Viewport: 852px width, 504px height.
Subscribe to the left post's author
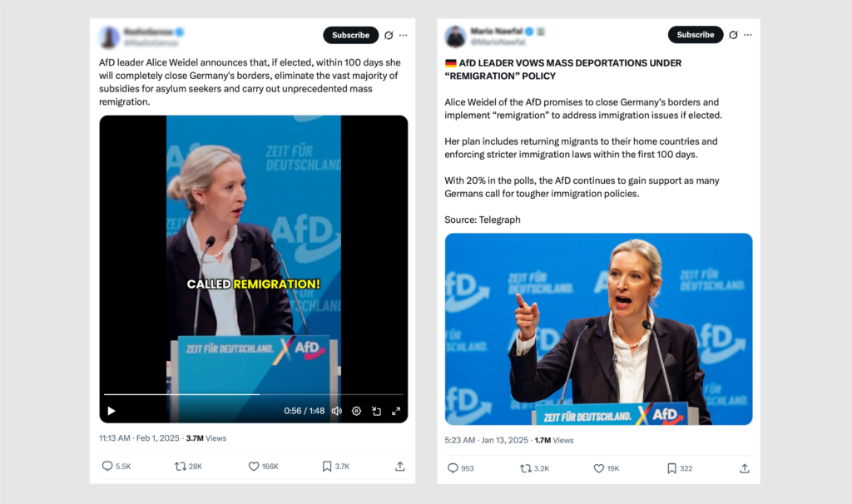(350, 35)
